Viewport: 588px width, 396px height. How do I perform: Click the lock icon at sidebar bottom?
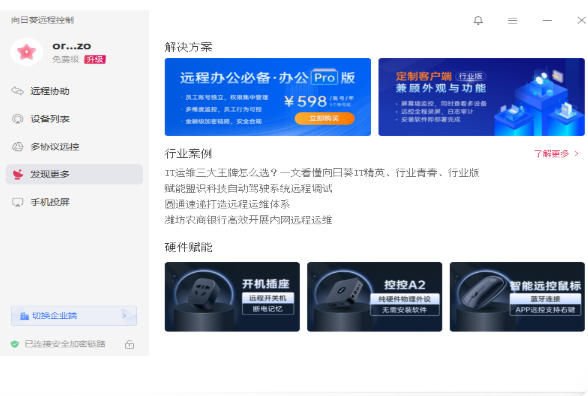[x=129, y=344]
